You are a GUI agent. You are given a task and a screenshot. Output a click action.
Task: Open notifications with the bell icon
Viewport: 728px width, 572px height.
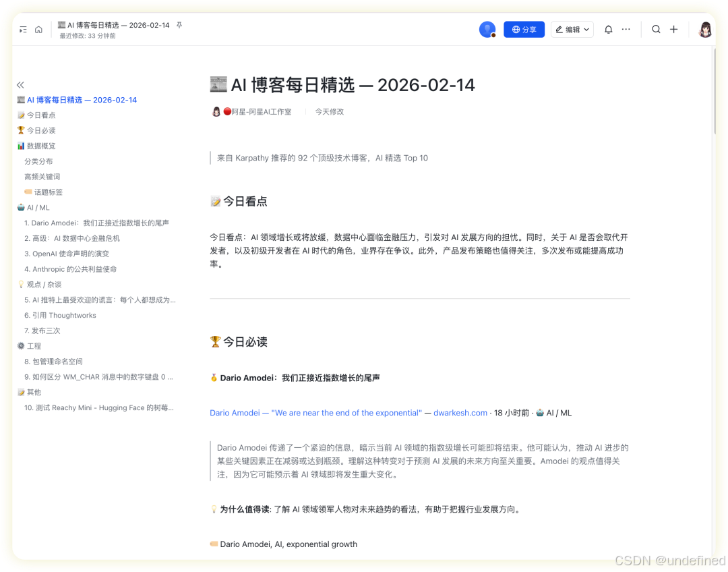[607, 29]
